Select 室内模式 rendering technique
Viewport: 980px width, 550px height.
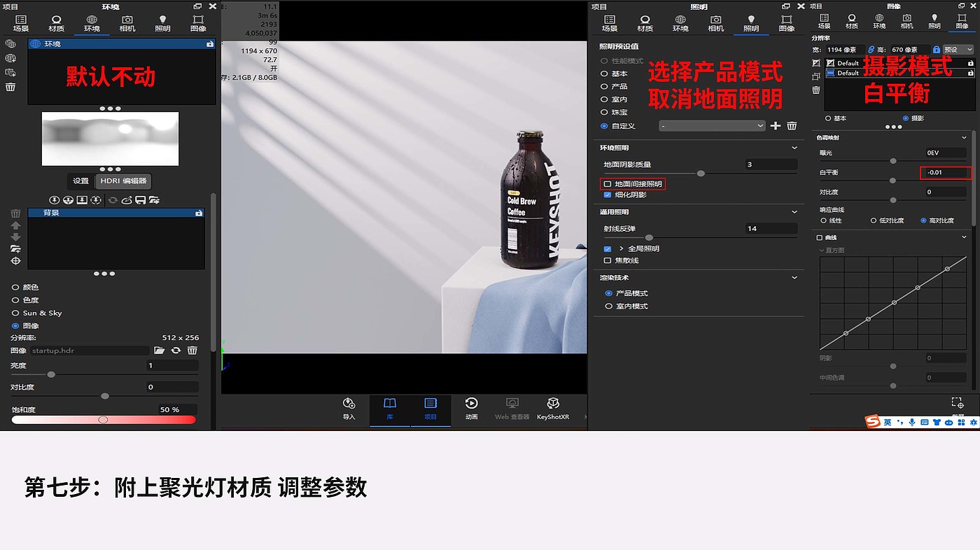click(608, 306)
